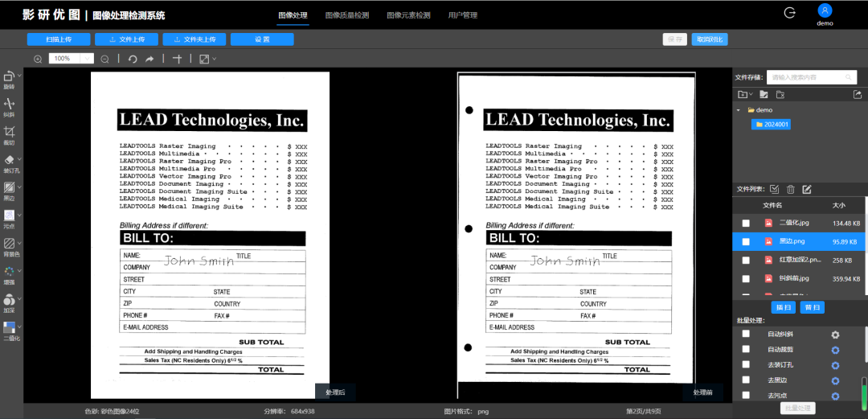Tick the checkbox for 黑边.png

tap(746, 241)
